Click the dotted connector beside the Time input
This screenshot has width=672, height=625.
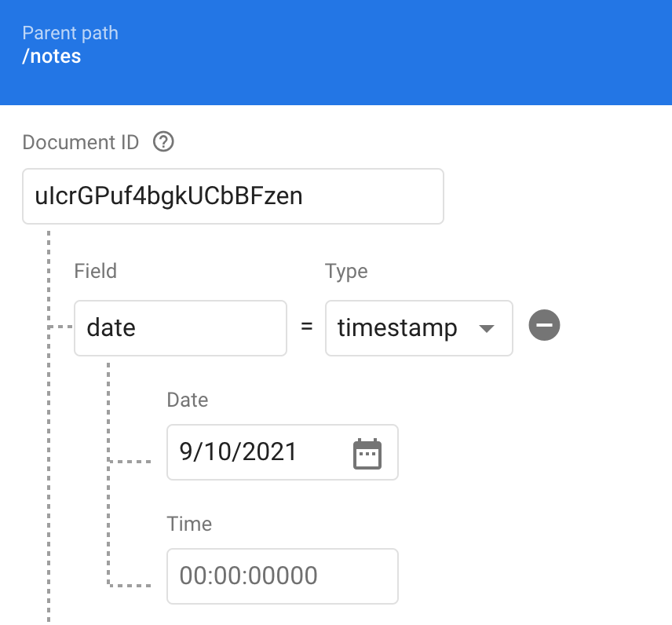(130, 585)
